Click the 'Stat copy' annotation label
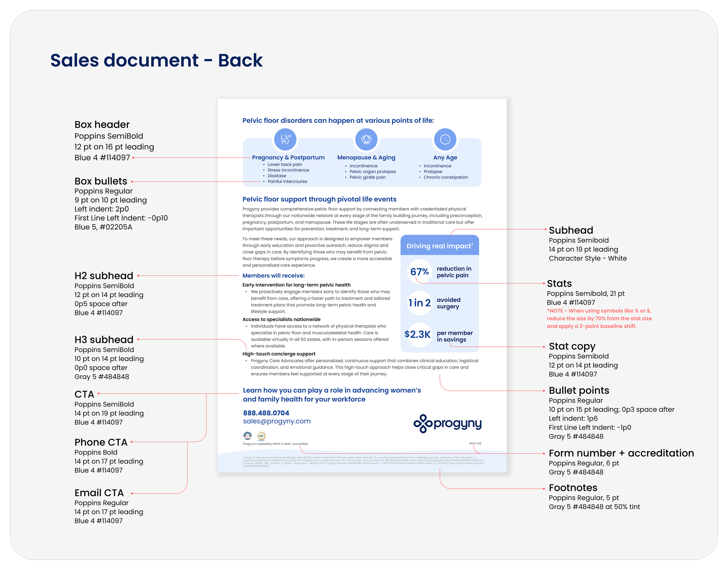 coord(572,347)
